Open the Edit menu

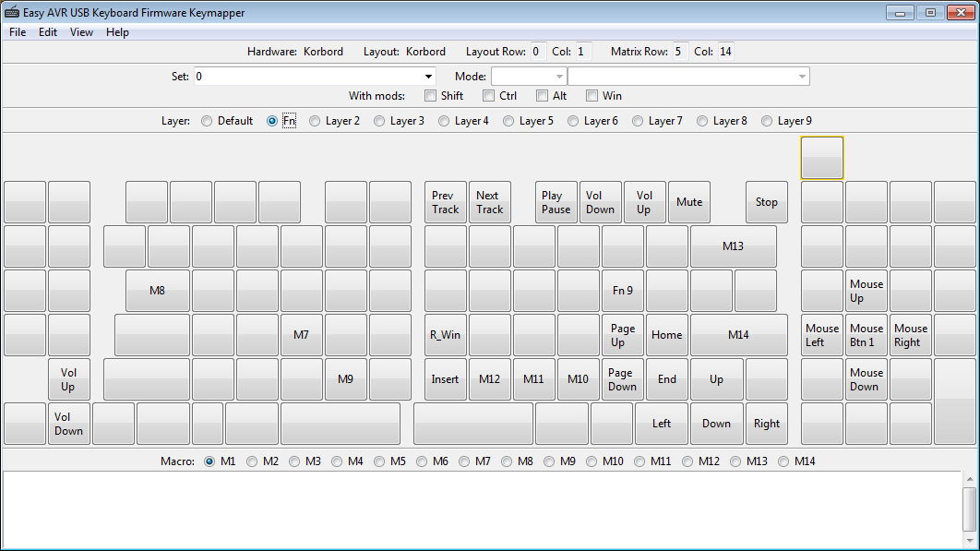(47, 32)
